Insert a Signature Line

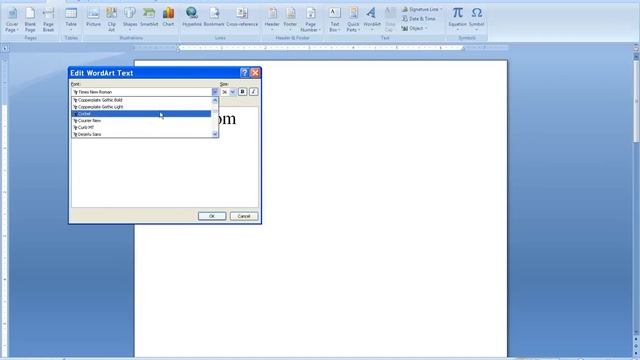click(x=420, y=9)
